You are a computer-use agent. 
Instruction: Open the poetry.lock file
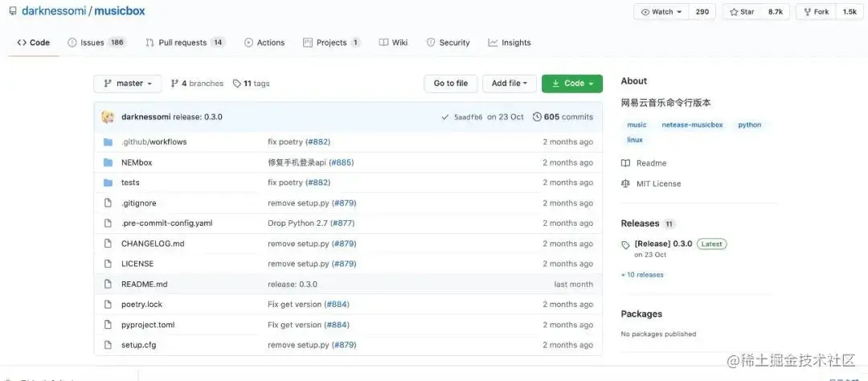click(141, 305)
